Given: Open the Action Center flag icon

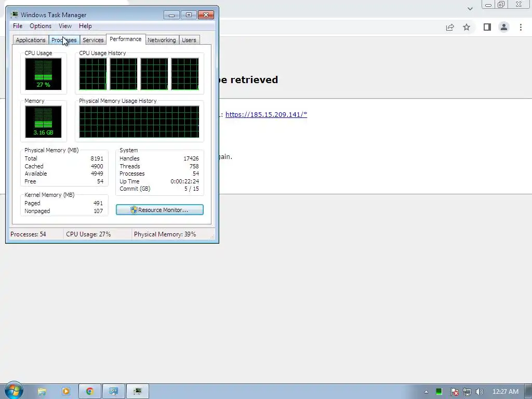Looking at the screenshot, I should click(x=454, y=392).
